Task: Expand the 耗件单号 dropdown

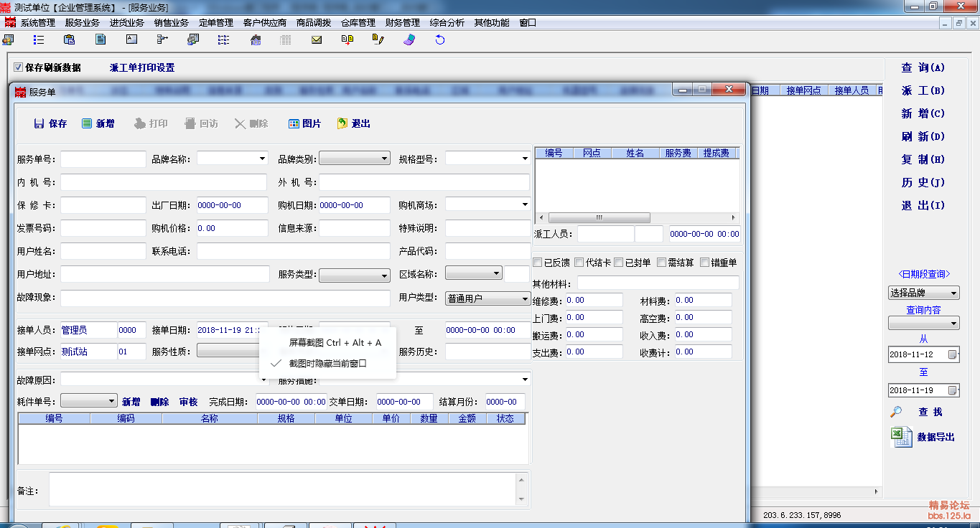Action: click(x=112, y=401)
